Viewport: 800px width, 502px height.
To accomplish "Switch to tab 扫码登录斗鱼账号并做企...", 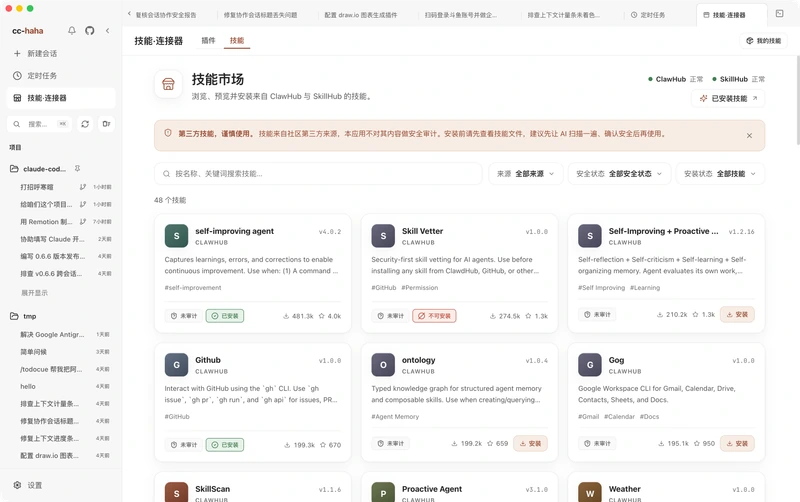I will click(461, 15).
